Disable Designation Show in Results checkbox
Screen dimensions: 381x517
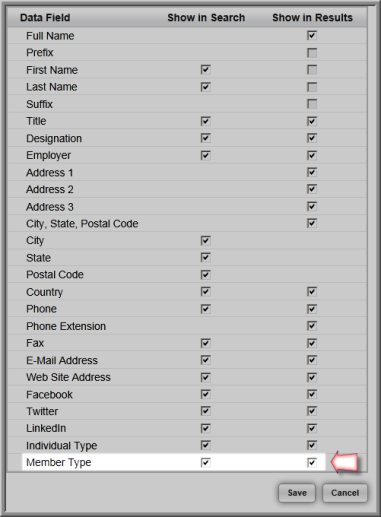click(312, 138)
